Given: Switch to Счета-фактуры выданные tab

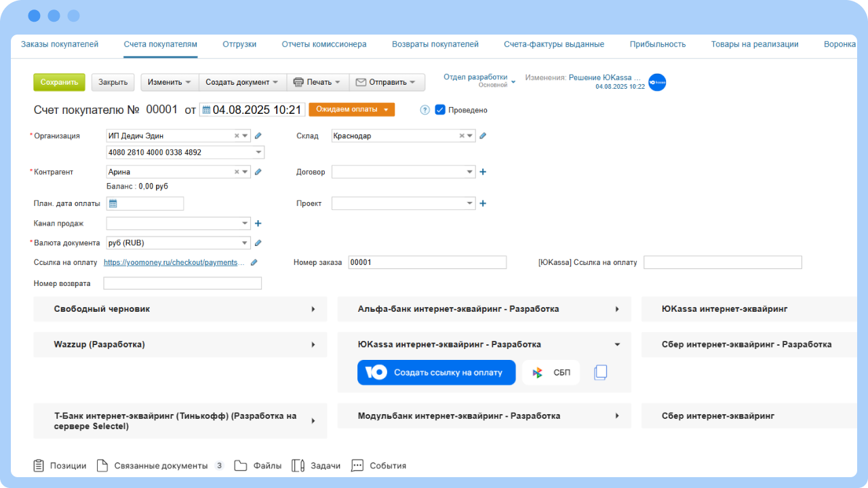Looking at the screenshot, I should 554,44.
